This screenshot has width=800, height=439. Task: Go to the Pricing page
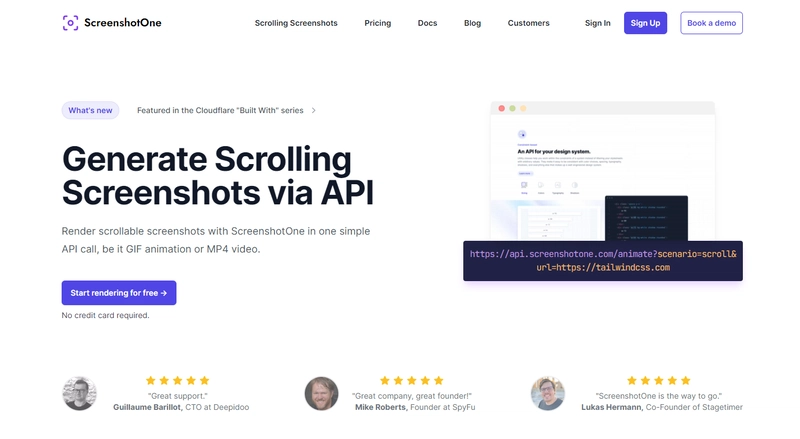tap(378, 23)
